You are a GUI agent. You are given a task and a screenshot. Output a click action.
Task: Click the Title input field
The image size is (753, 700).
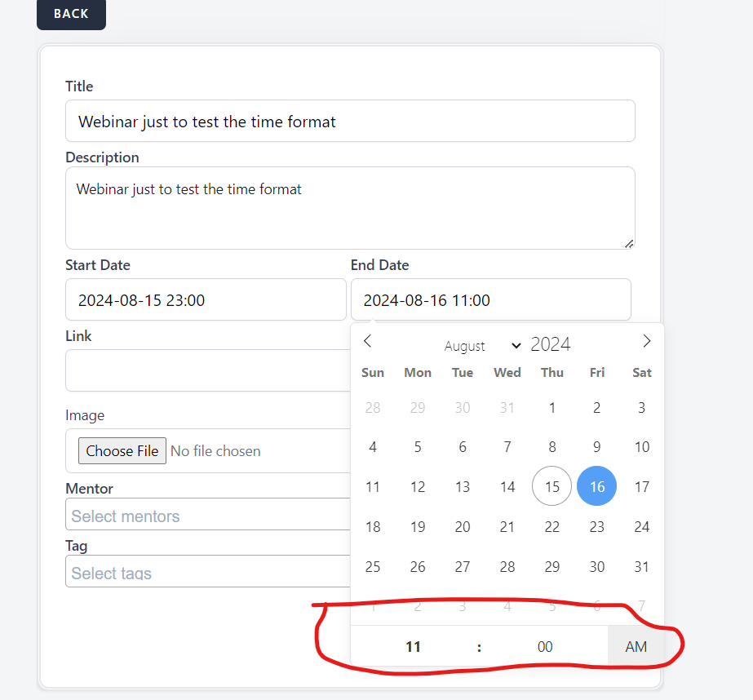[x=350, y=122]
